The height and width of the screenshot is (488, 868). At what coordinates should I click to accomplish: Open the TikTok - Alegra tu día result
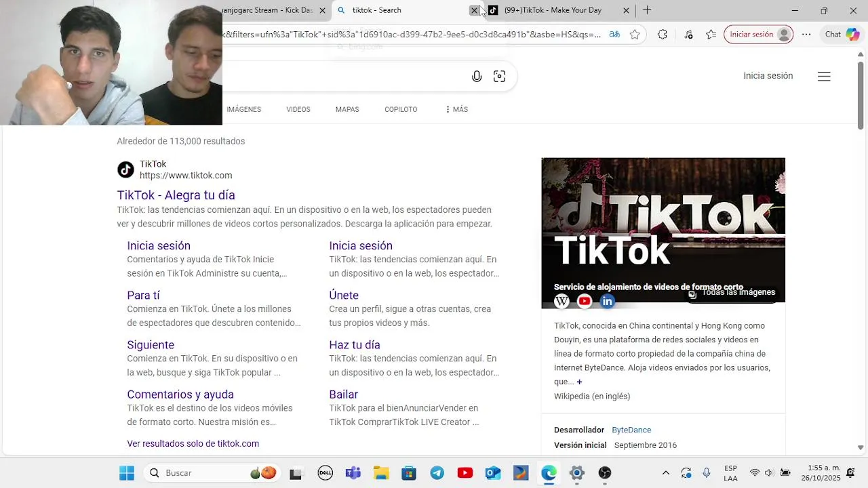click(176, 195)
